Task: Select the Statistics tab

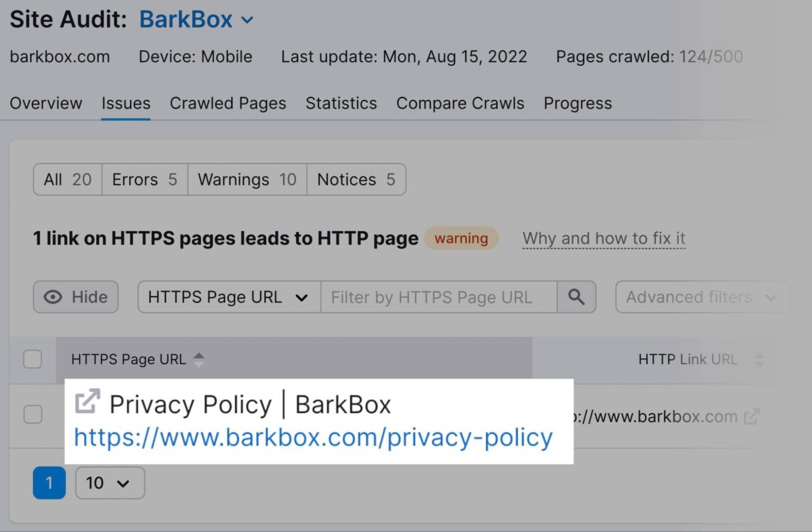Action: 340,103
